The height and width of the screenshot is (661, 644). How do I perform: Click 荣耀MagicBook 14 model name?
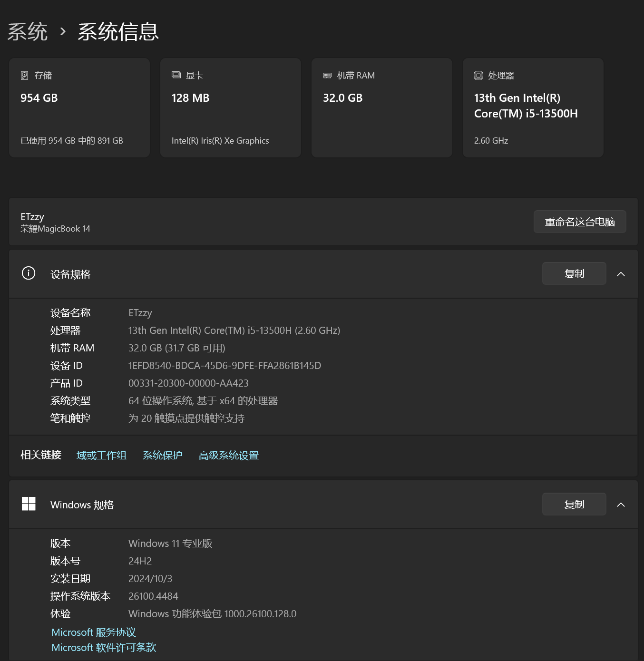pos(55,229)
